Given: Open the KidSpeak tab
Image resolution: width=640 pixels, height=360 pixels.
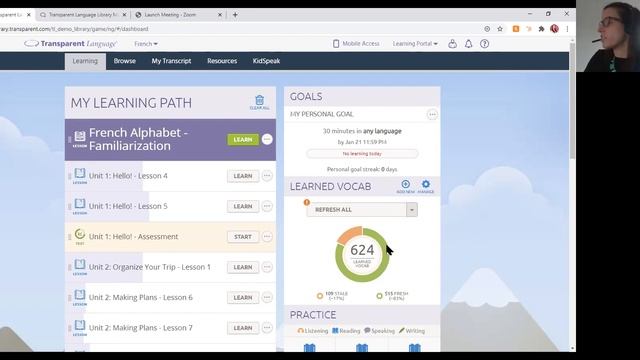Looking at the screenshot, I should click(266, 61).
